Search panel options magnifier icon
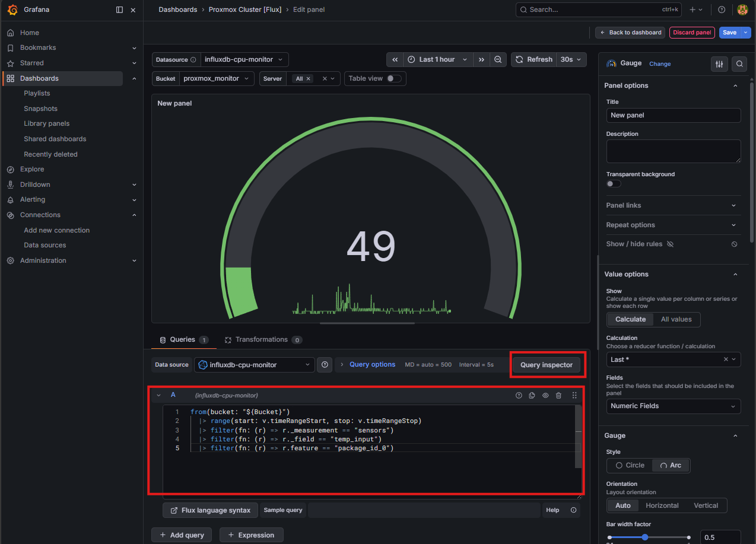 click(x=739, y=63)
